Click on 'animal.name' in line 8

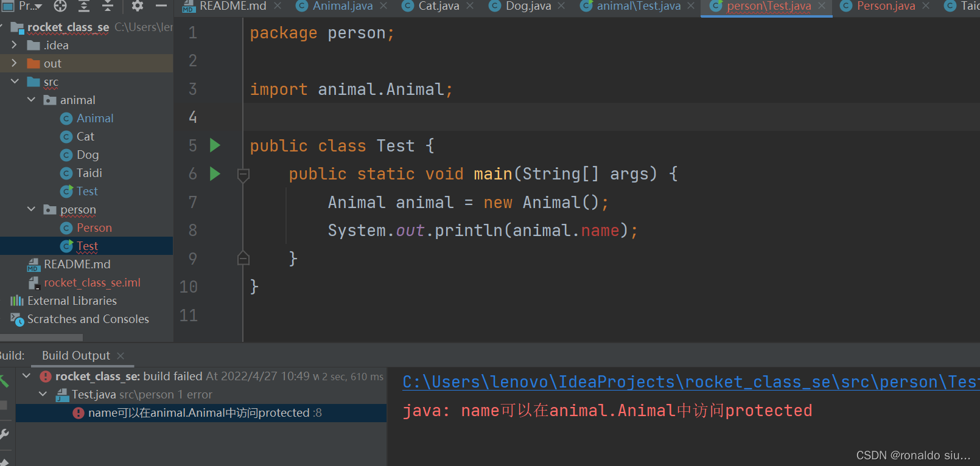[x=566, y=231]
